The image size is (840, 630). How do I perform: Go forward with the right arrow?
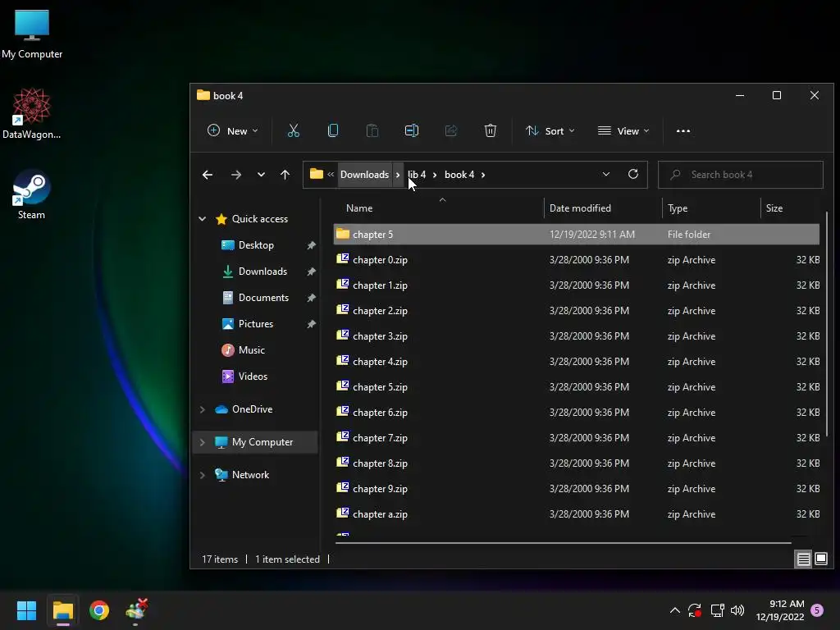click(235, 175)
